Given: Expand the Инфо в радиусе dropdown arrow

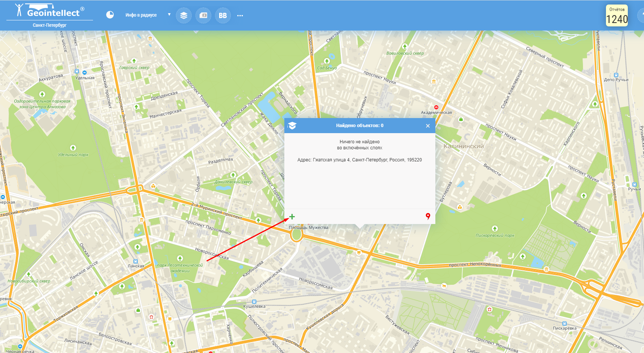Looking at the screenshot, I should pyautogui.click(x=169, y=15).
